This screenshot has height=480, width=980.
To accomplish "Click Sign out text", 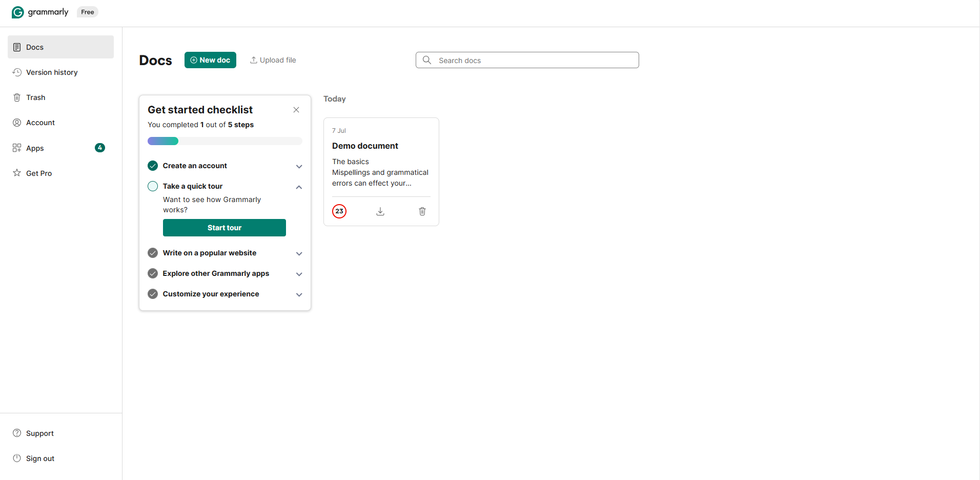I will (40, 458).
